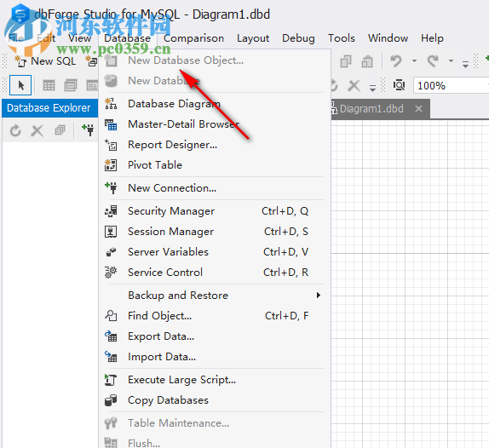
Task: Select the pointer arrow tool
Action: (x=20, y=85)
